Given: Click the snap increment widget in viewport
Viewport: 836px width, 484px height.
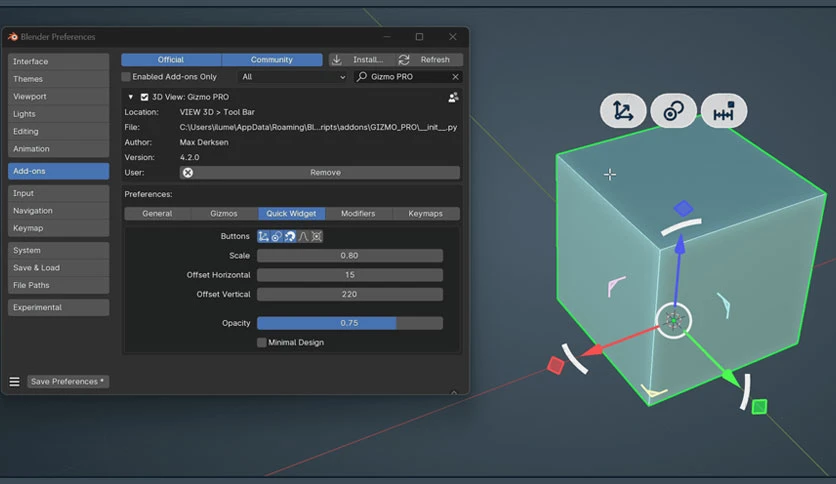Looking at the screenshot, I should pyautogui.click(x=724, y=111).
